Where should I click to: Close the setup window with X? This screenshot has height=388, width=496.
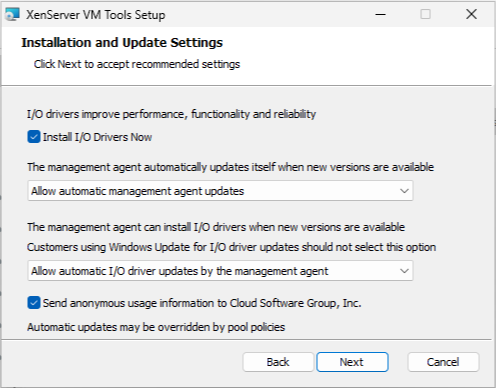click(x=471, y=14)
